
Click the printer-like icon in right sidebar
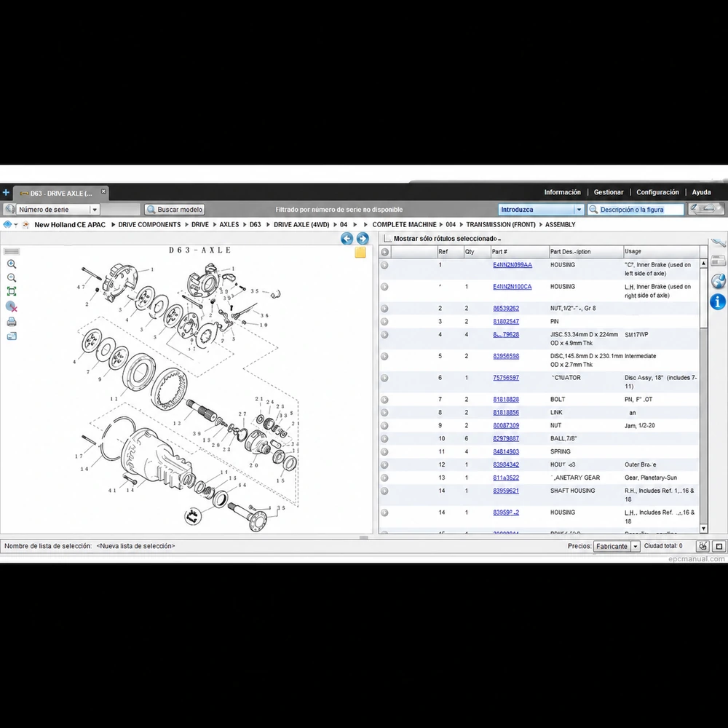coord(719,261)
